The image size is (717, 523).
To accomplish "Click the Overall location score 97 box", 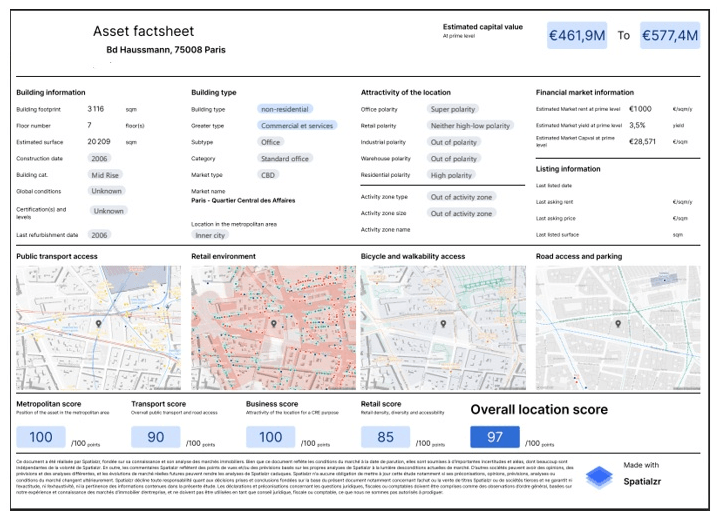I will (495, 437).
